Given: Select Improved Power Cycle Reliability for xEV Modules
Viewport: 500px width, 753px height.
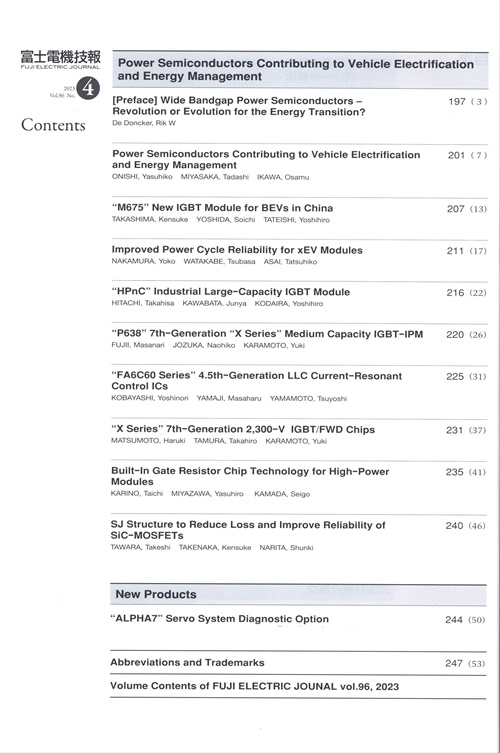Looking at the screenshot, I should (x=237, y=250).
